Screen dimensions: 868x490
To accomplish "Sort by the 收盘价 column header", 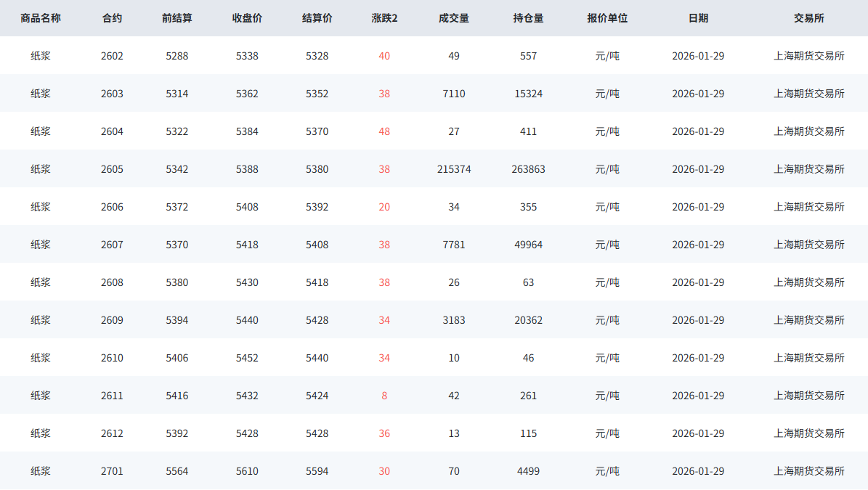I will 247,18.
